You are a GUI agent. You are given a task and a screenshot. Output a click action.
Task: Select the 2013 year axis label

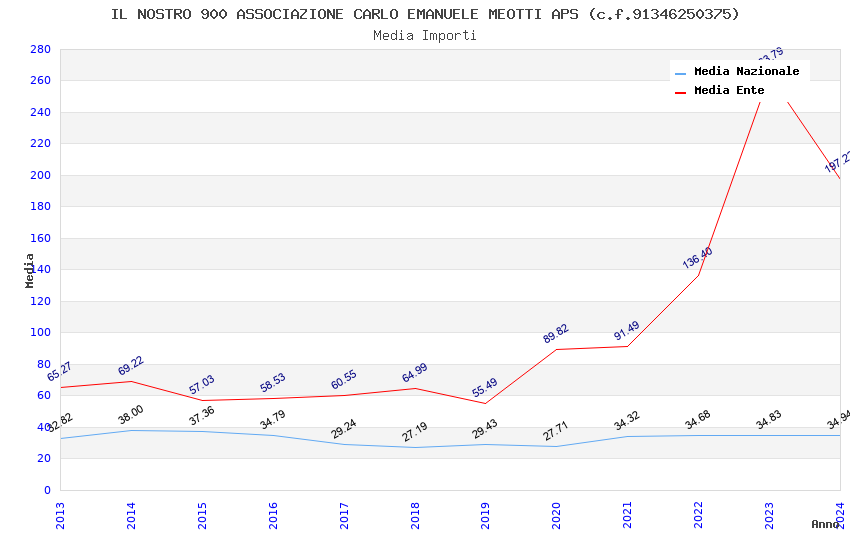click(x=60, y=515)
